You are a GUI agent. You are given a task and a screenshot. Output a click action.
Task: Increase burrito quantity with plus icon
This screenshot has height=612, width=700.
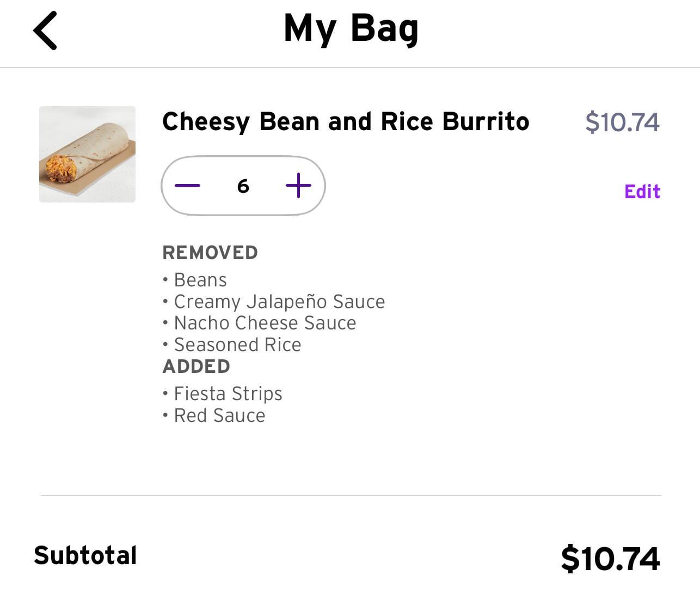click(298, 186)
